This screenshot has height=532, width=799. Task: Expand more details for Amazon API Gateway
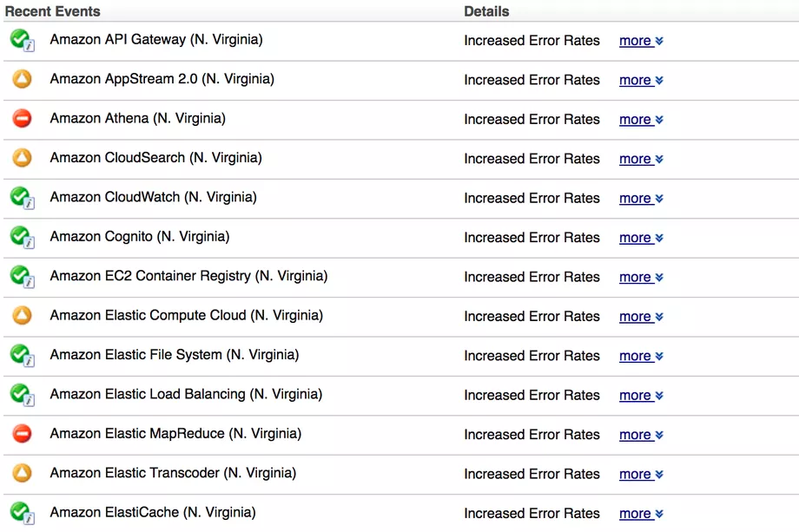(641, 41)
